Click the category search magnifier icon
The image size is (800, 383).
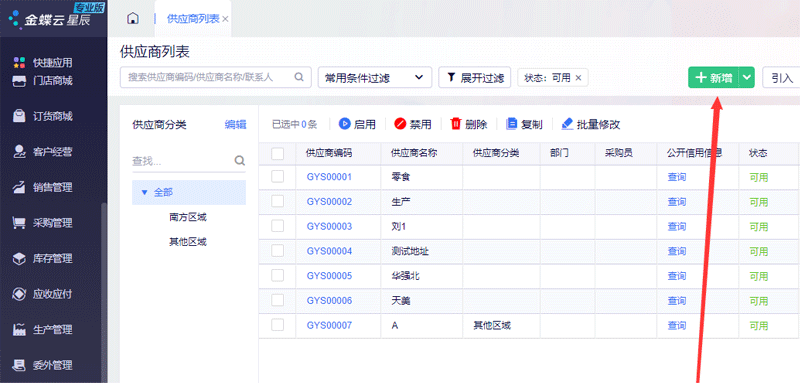239,161
